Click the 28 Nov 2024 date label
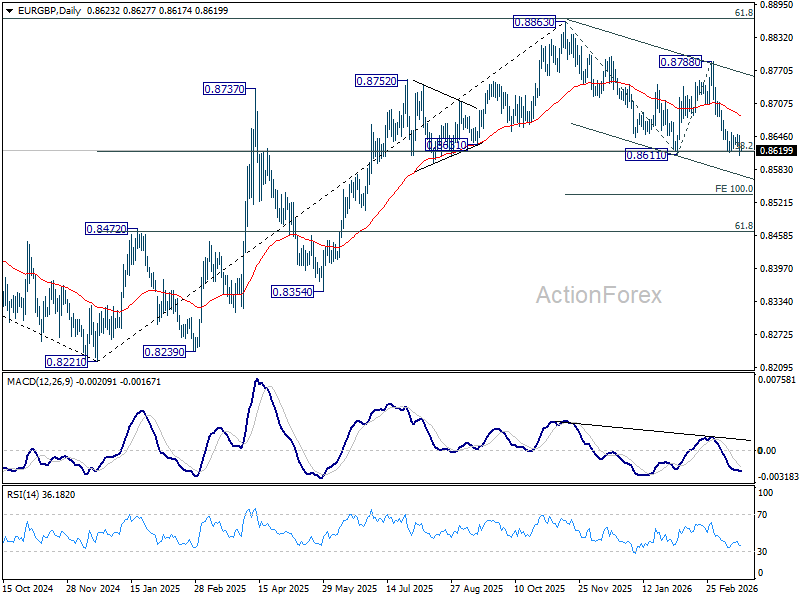The image size is (800, 600). pos(93,588)
